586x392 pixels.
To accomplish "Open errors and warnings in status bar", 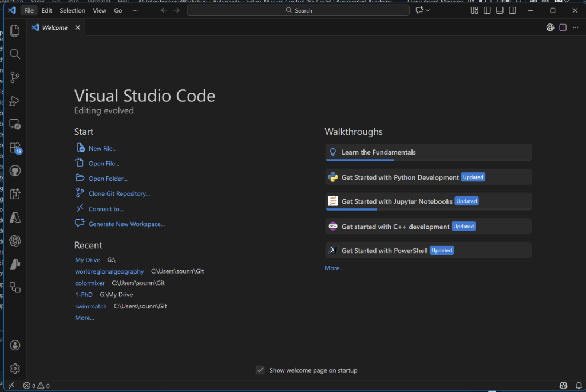I will 36,385.
